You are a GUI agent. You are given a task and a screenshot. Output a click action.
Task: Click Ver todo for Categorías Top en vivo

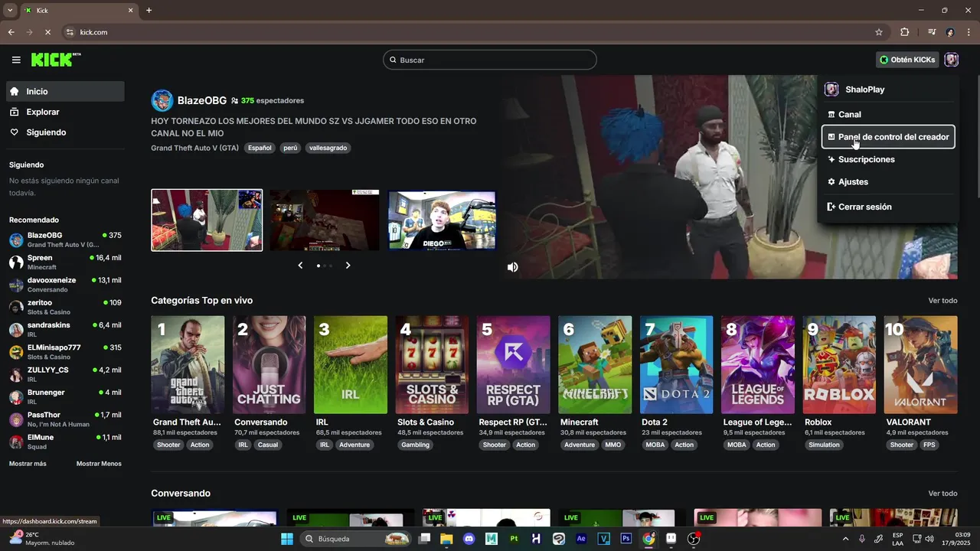[x=942, y=301]
